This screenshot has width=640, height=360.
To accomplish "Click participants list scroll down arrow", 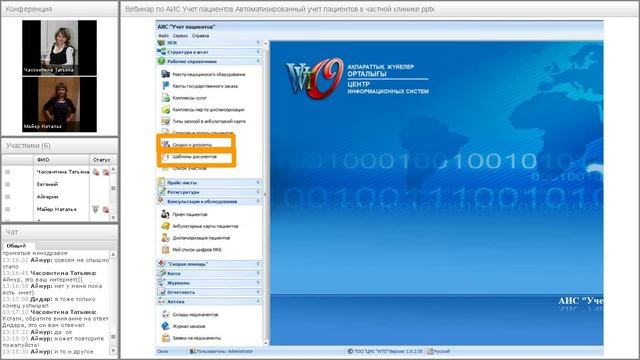I will 113,218.
